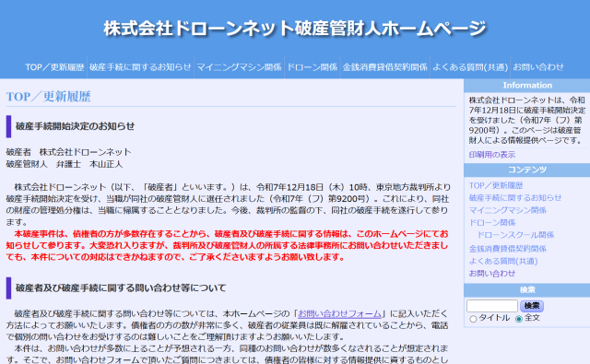
Task: Click the 印刷用の表示 link
Action: [491, 155]
